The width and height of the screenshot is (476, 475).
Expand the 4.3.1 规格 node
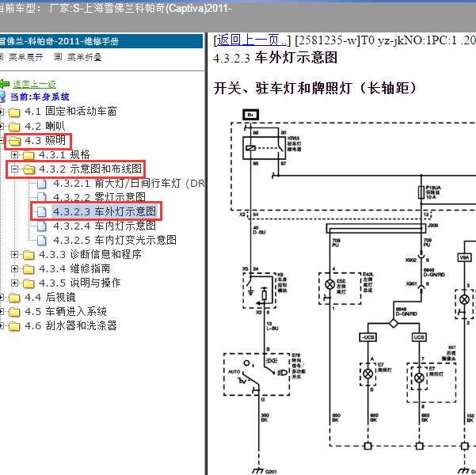click(14, 155)
